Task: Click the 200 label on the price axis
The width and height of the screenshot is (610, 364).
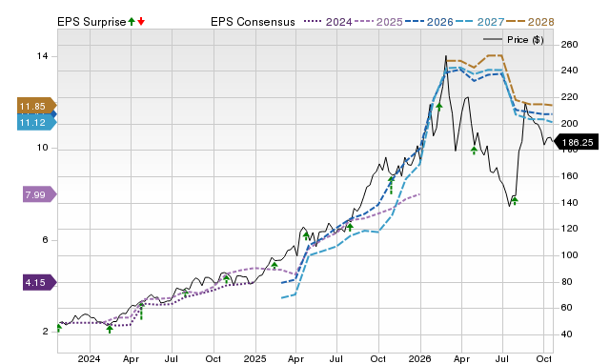Action: 569,123
